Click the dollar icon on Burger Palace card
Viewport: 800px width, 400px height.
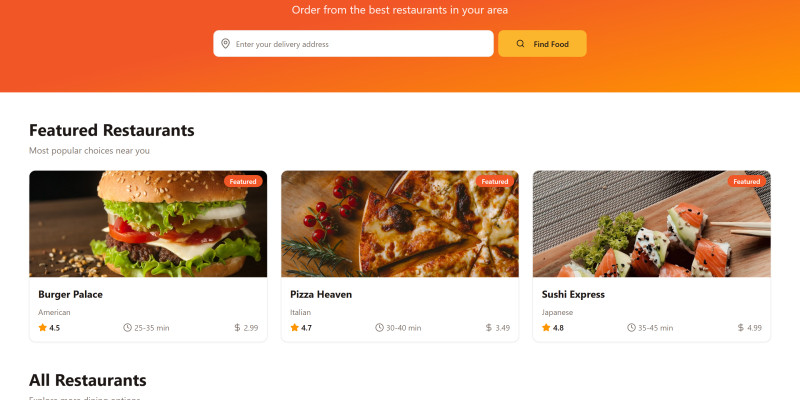pyautogui.click(x=237, y=328)
